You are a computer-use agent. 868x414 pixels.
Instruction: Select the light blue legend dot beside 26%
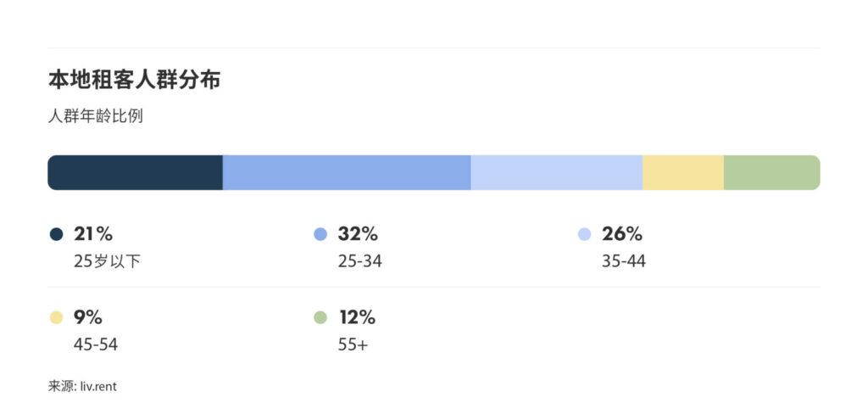(584, 234)
